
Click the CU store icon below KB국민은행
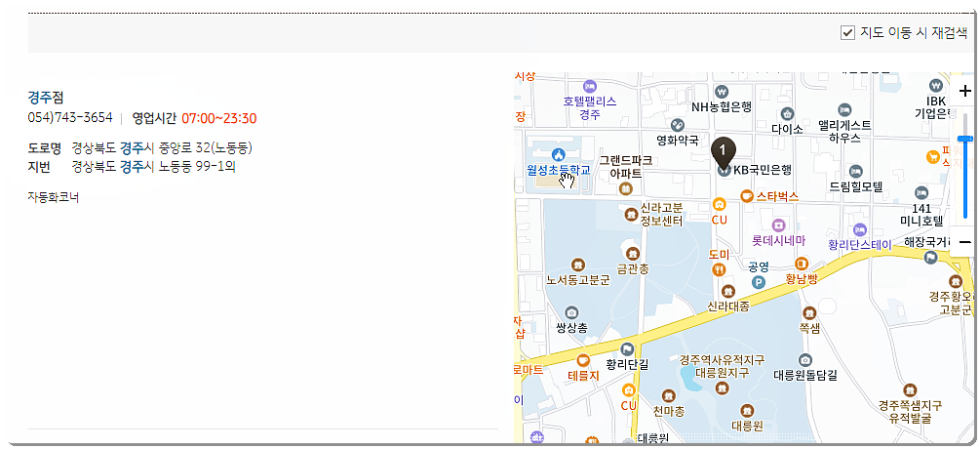point(720,204)
